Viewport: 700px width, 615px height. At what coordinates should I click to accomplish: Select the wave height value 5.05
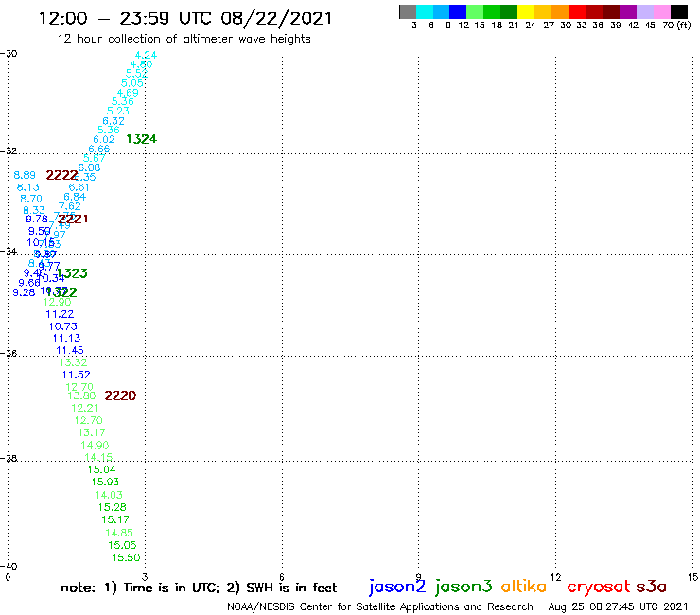[132, 83]
